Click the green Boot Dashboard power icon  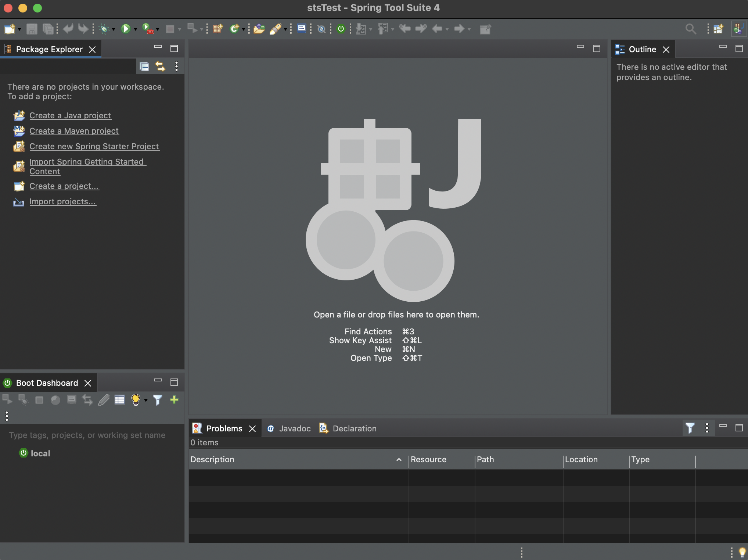pyautogui.click(x=341, y=29)
